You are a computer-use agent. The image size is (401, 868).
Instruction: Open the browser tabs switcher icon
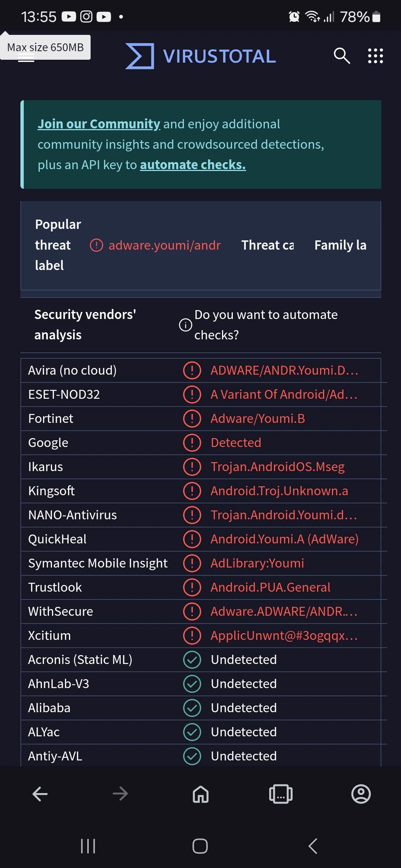tap(281, 794)
